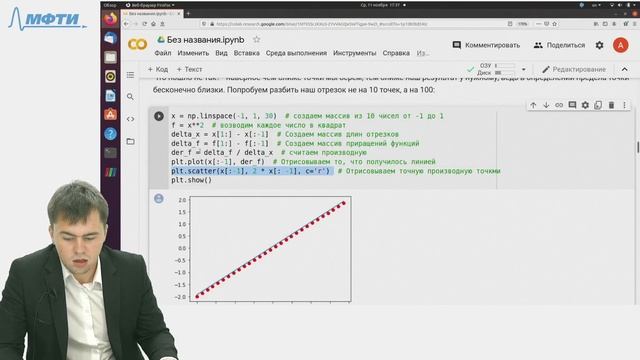Reload the page in Firefox
640x360 pixels.
(144, 24)
